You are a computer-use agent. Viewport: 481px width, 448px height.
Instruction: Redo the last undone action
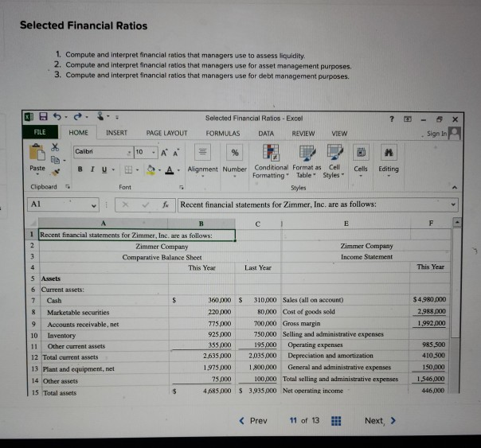click(77, 116)
